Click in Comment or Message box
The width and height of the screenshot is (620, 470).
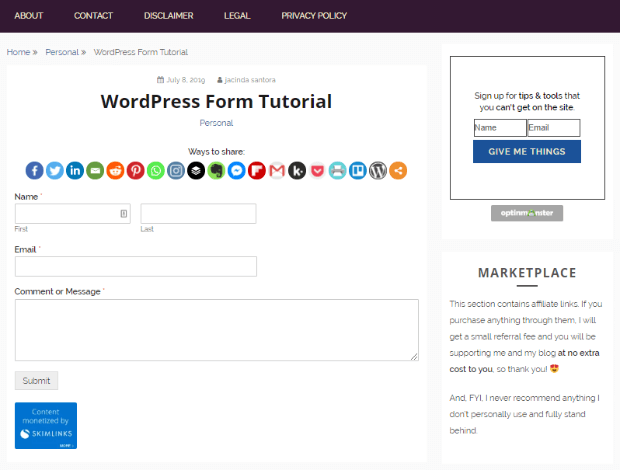point(217,330)
